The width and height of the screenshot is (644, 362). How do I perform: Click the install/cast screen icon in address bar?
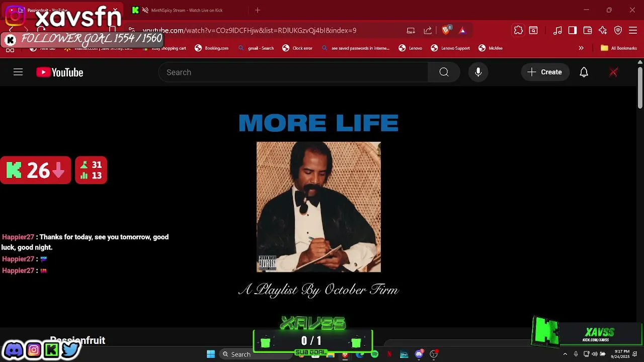pos(411,30)
